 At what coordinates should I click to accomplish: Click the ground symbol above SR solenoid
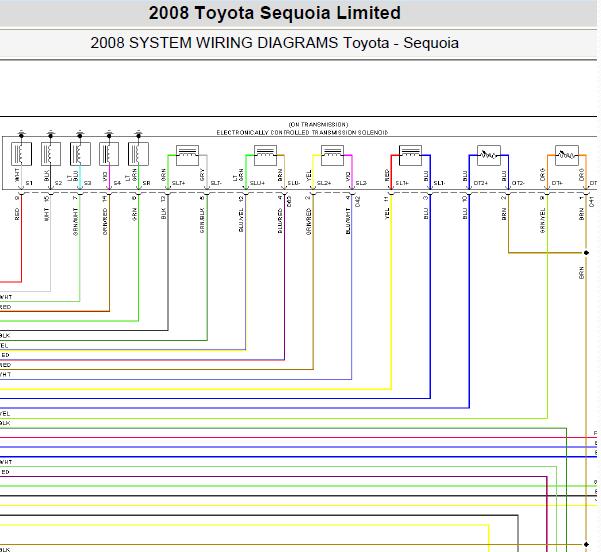pyautogui.click(x=138, y=133)
